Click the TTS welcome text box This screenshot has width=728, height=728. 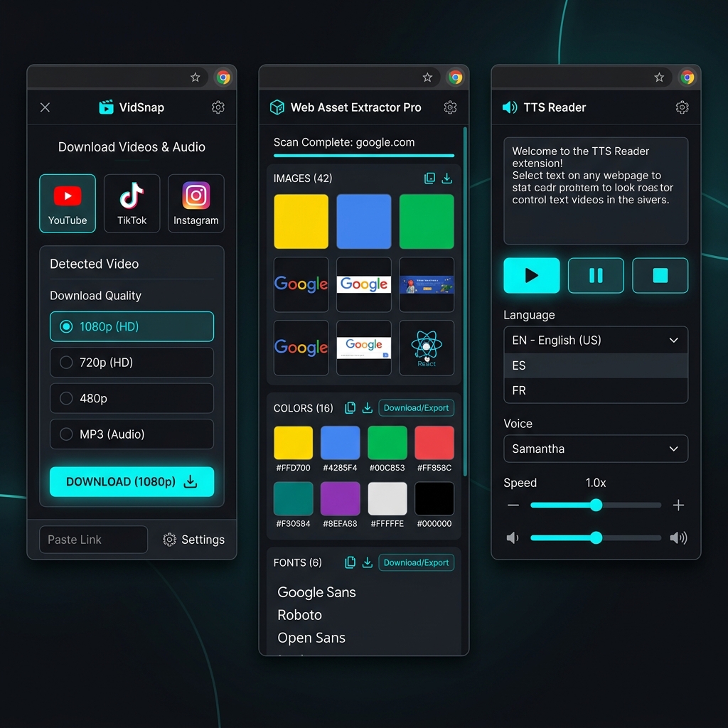tap(596, 191)
